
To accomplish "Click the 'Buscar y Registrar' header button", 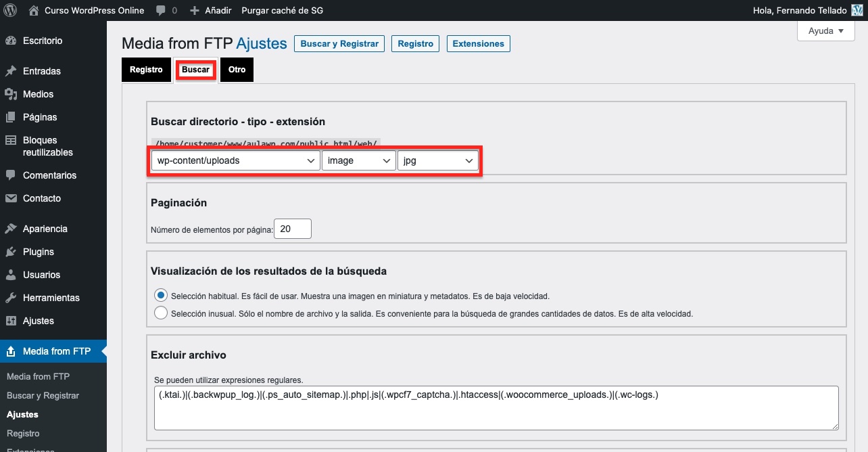I will pos(339,43).
